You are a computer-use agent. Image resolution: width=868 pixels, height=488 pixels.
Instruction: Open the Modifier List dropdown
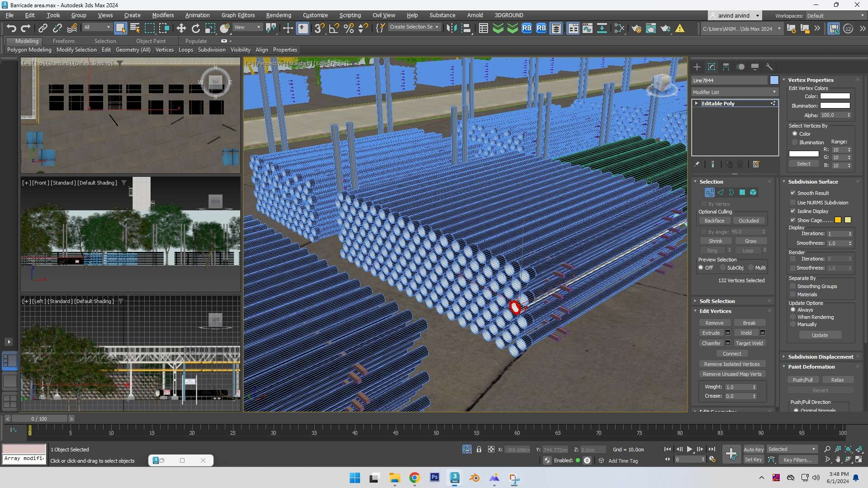(x=774, y=92)
